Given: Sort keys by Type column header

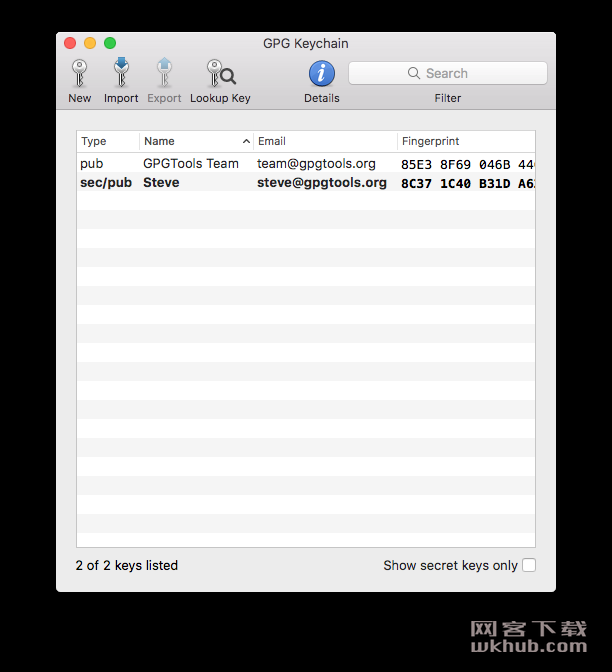Looking at the screenshot, I should point(108,141).
